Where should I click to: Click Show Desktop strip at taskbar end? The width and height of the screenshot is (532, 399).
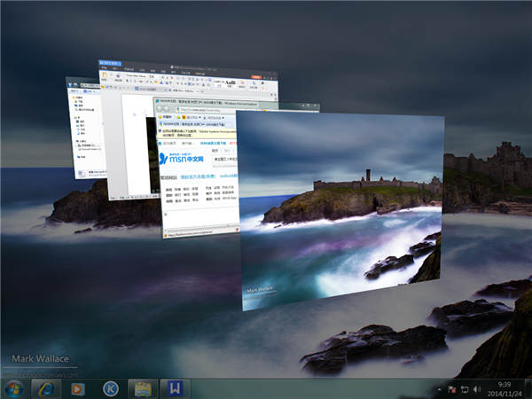528,388
